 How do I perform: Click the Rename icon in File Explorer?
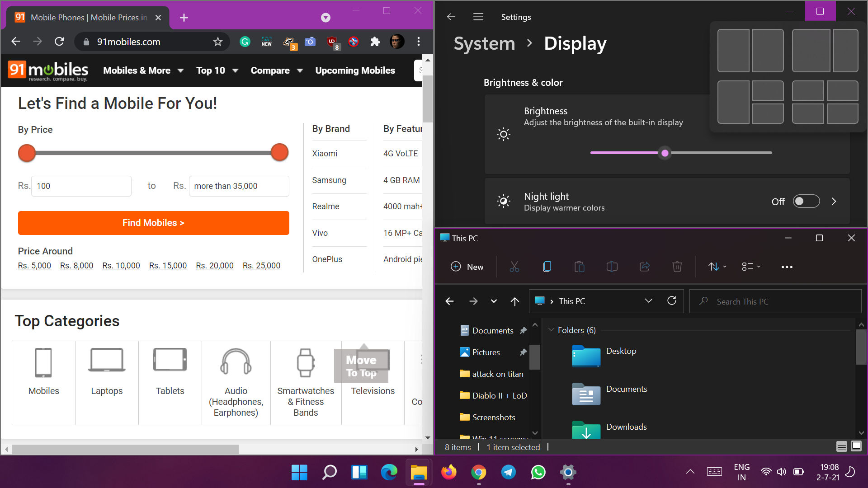(x=612, y=267)
